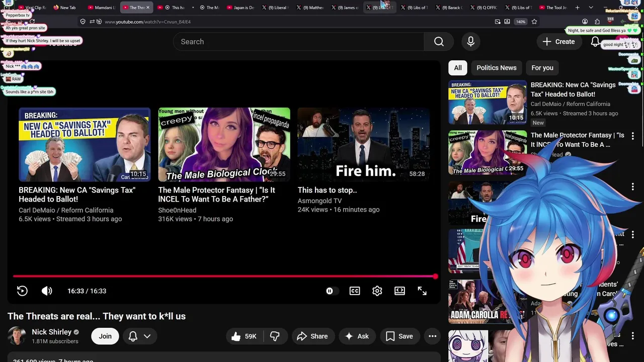644x362 pixels.
Task: Click the Create button
Action: 558,42
